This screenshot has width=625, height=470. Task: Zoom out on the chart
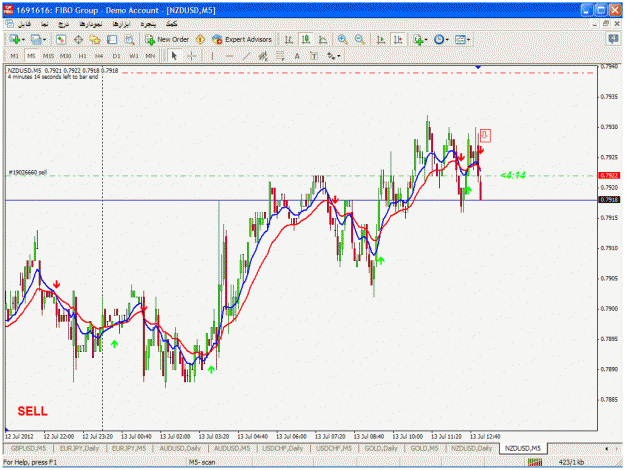360,39
